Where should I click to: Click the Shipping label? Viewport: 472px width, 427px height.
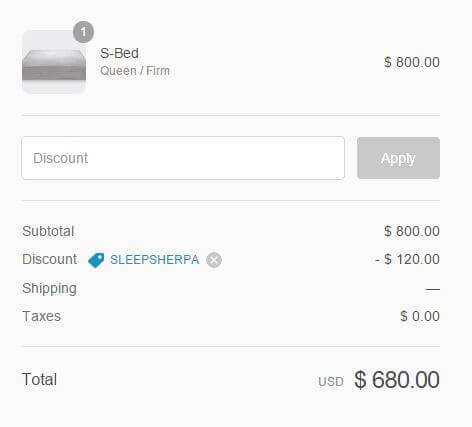[49, 289]
